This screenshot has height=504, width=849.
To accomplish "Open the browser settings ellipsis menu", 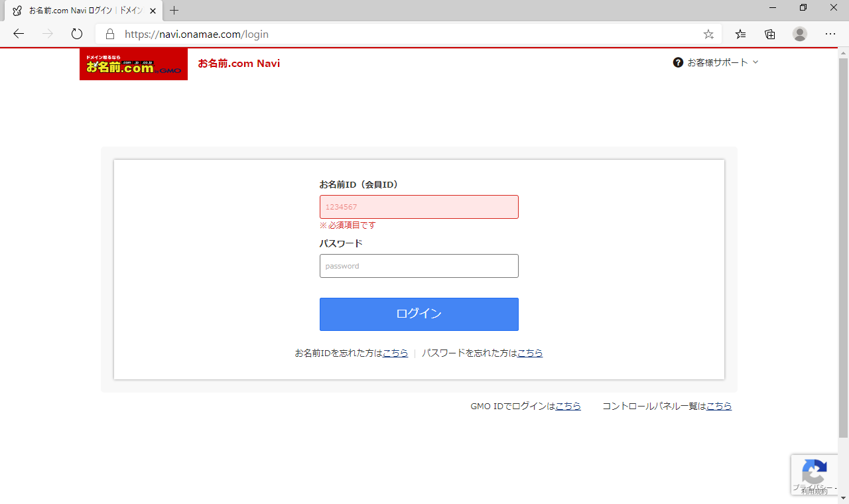I will tap(830, 34).
